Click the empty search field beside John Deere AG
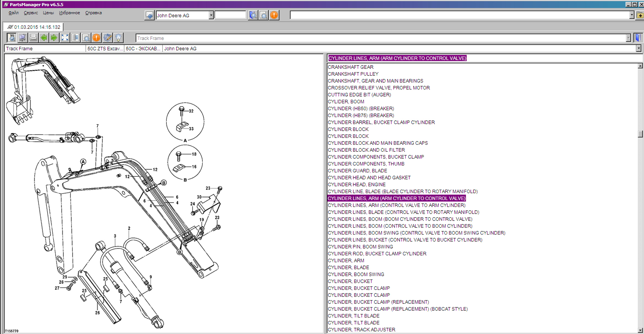 click(x=230, y=15)
